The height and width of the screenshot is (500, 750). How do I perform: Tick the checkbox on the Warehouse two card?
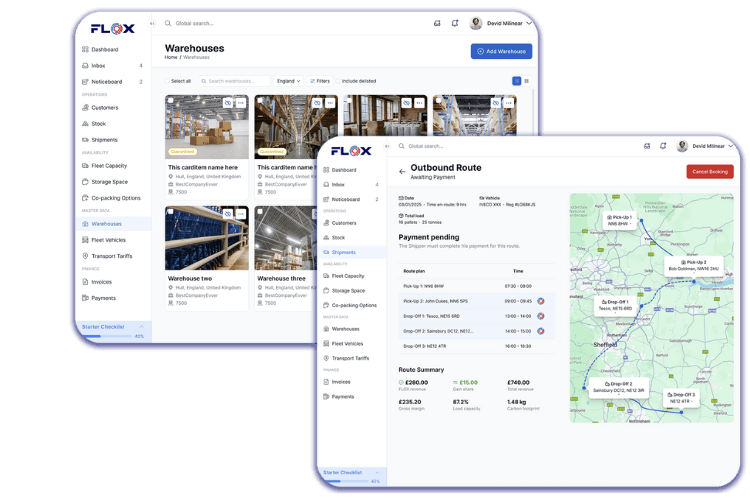[171, 211]
